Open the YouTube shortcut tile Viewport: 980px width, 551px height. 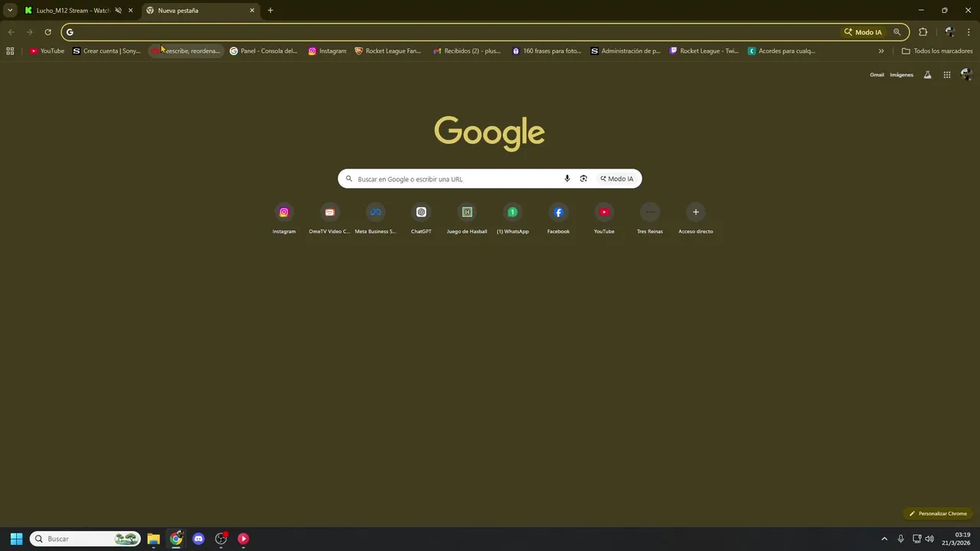604,218
